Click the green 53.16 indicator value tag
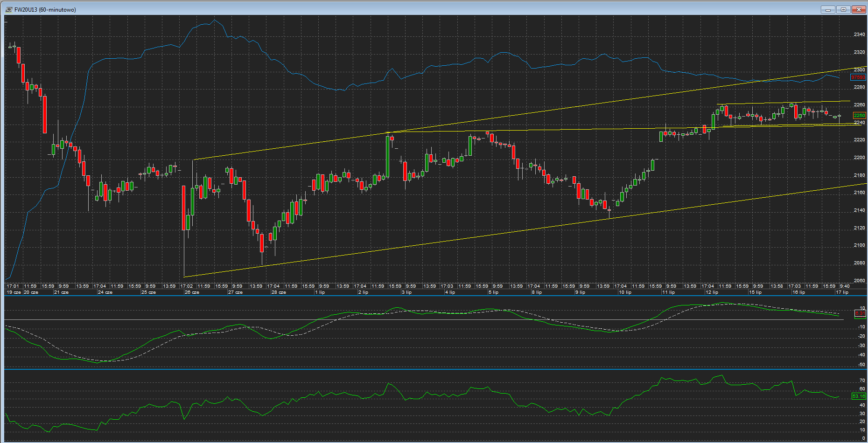 pos(858,396)
